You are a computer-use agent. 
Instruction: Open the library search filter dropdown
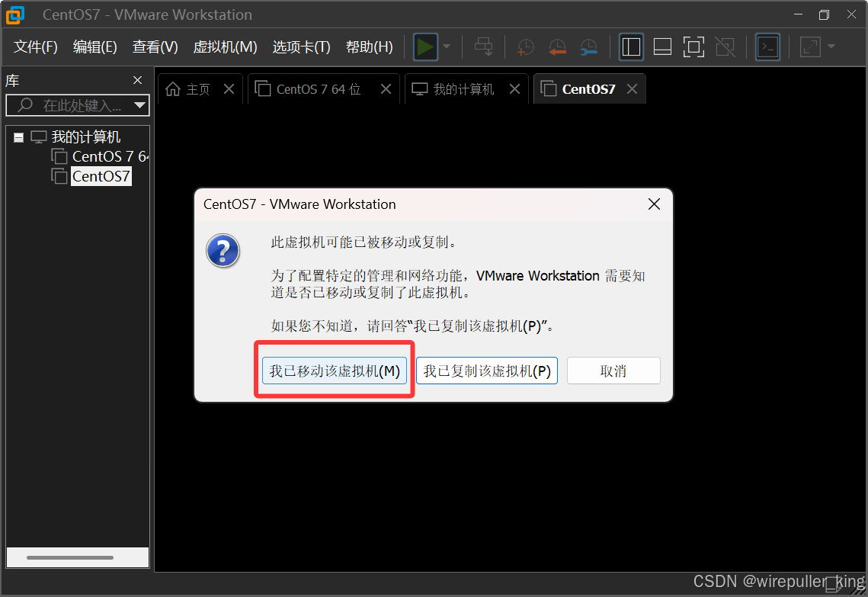[140, 105]
